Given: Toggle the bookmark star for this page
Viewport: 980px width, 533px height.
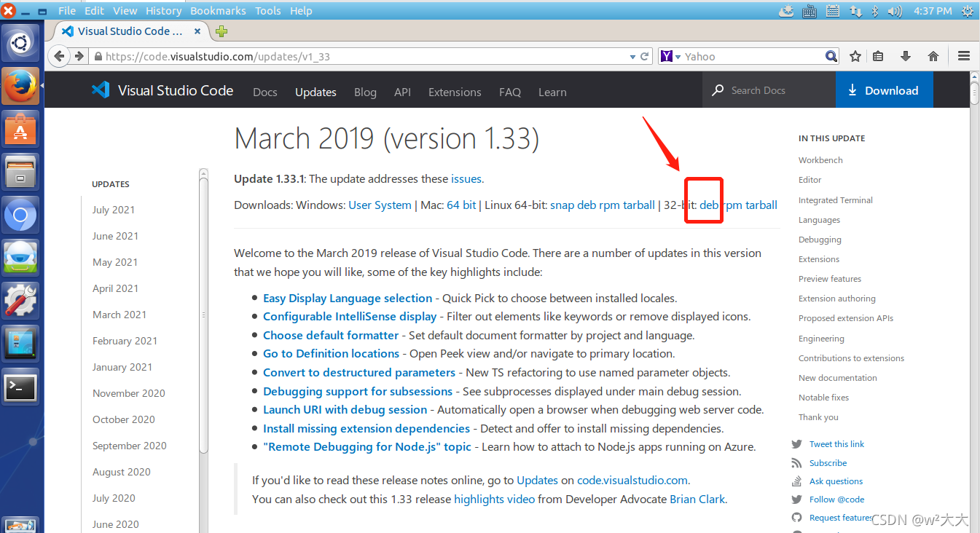Looking at the screenshot, I should tap(855, 56).
